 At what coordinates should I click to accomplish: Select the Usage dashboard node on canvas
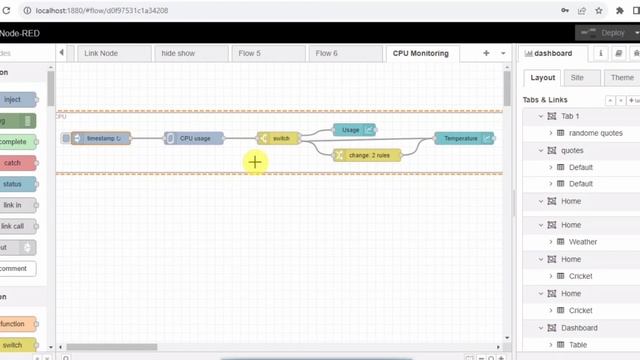tap(354, 130)
